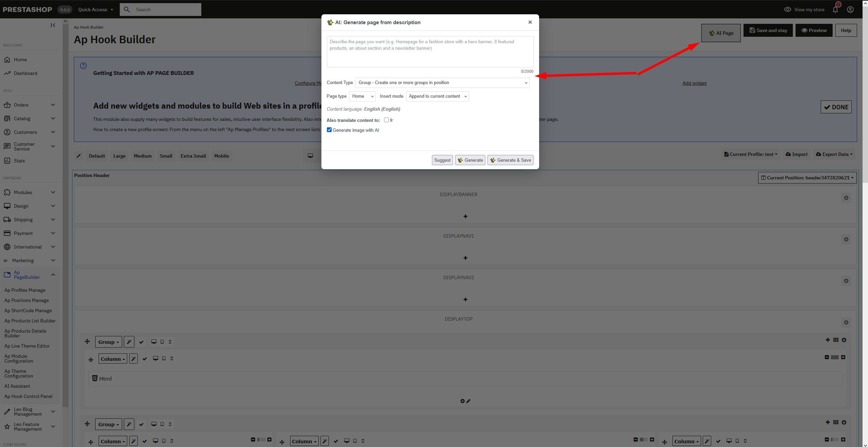Open column layout grid for first Group

(836, 340)
